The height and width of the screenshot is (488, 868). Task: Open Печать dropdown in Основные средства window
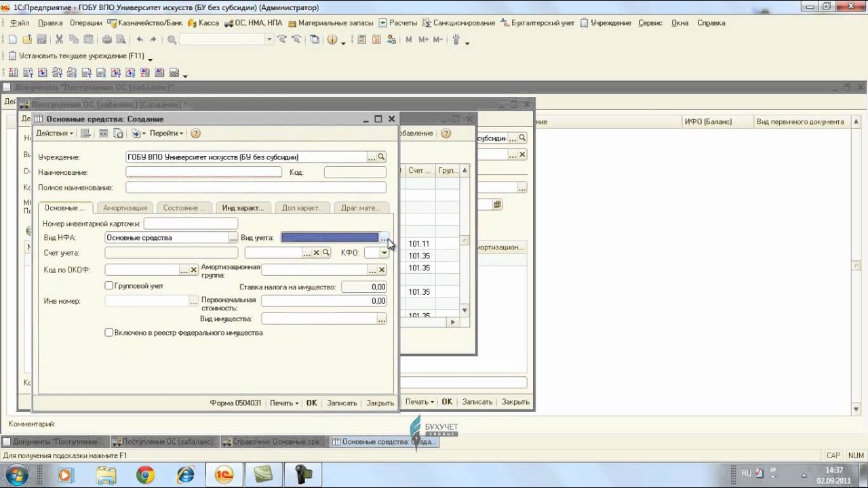click(283, 403)
